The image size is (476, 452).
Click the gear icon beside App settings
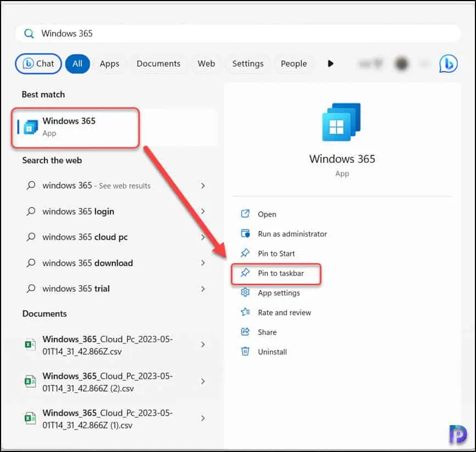click(x=245, y=292)
